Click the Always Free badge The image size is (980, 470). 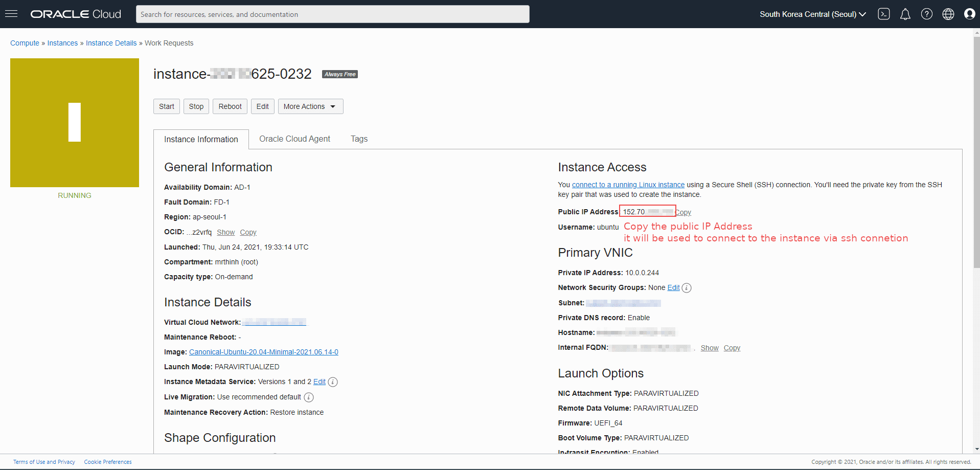(340, 74)
